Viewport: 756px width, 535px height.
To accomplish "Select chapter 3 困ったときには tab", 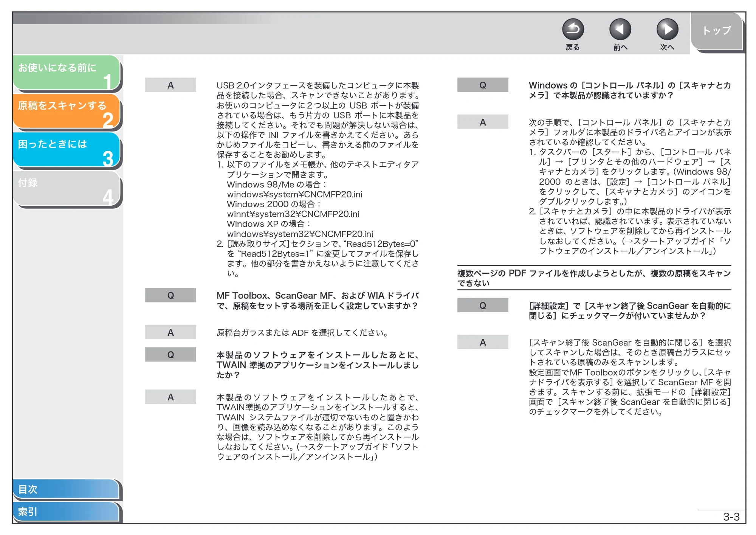I will 67,149.
